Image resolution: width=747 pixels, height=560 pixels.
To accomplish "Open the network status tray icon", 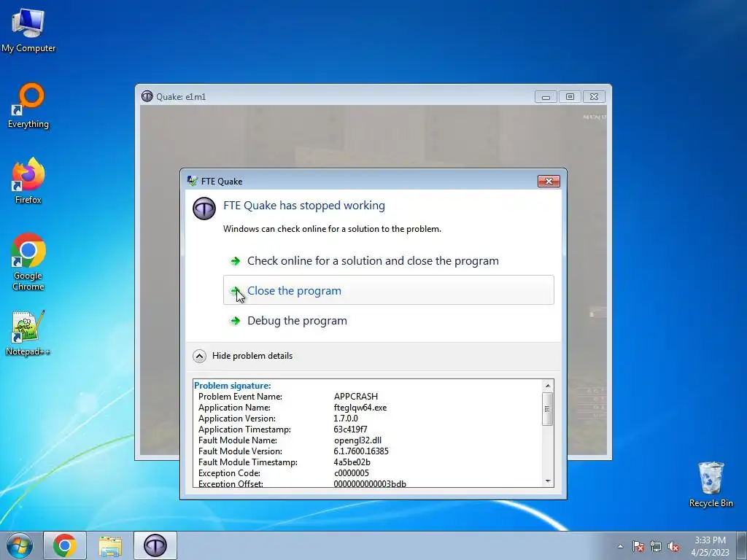I will 656,546.
